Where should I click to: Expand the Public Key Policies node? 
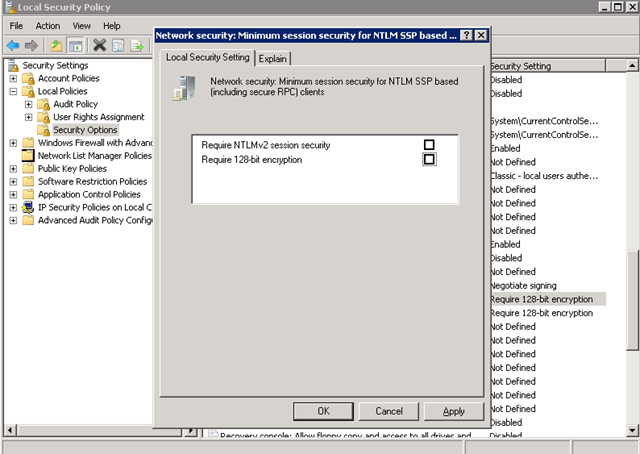click(x=13, y=169)
